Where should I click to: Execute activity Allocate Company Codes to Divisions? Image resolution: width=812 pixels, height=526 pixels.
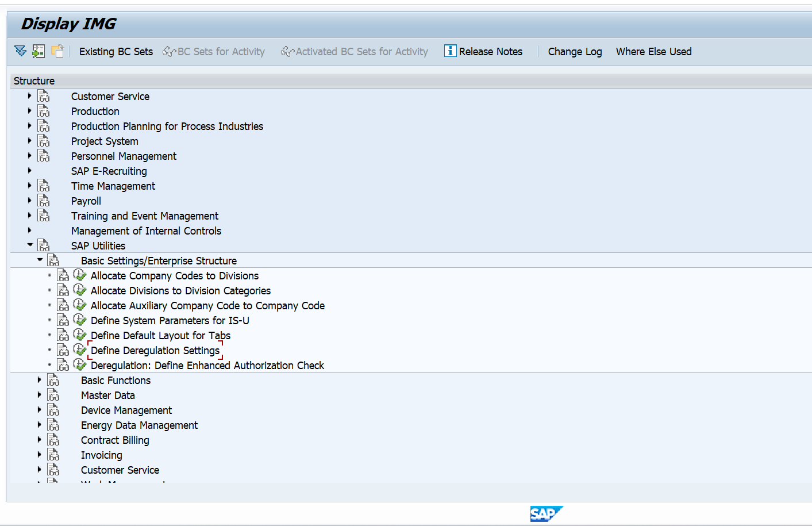(80, 275)
